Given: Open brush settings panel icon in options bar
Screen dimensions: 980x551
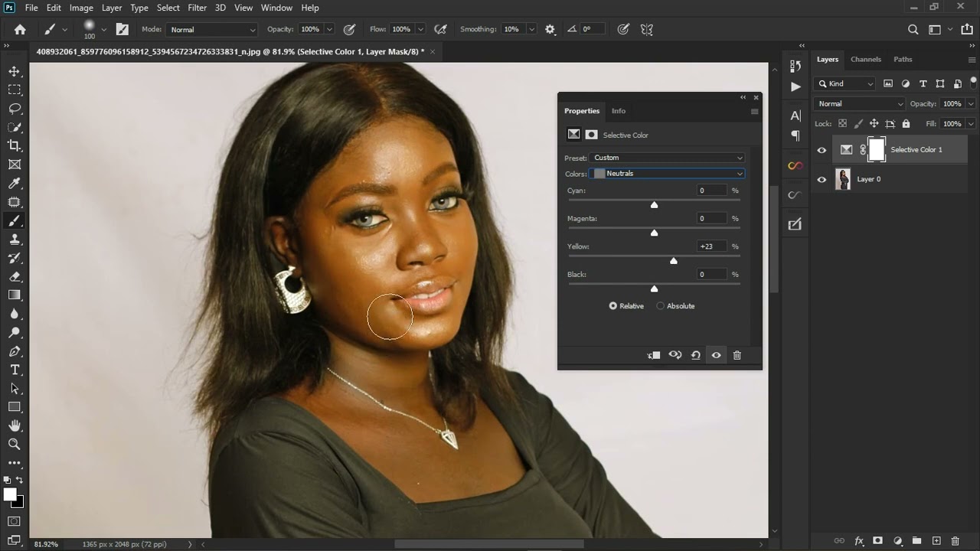Looking at the screenshot, I should click(x=122, y=29).
